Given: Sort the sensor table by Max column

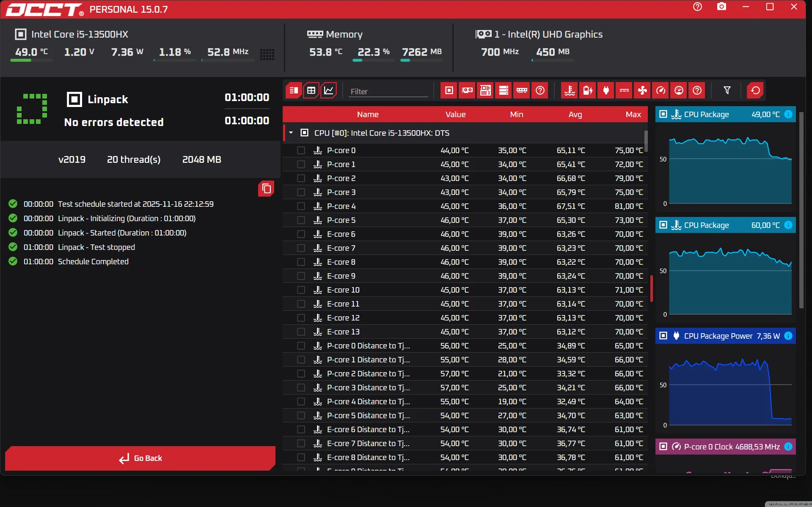Looking at the screenshot, I should tap(633, 114).
